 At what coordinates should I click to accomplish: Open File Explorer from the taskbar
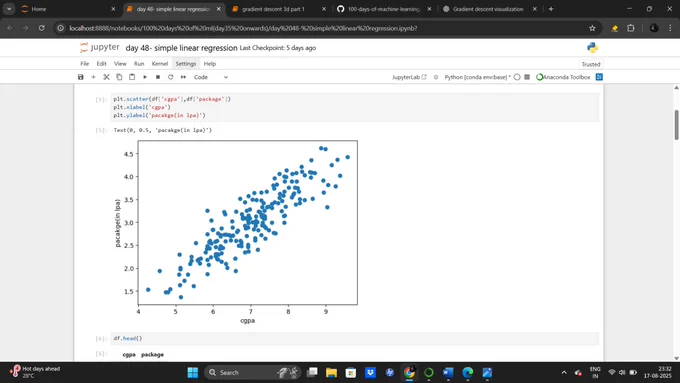coord(331,373)
